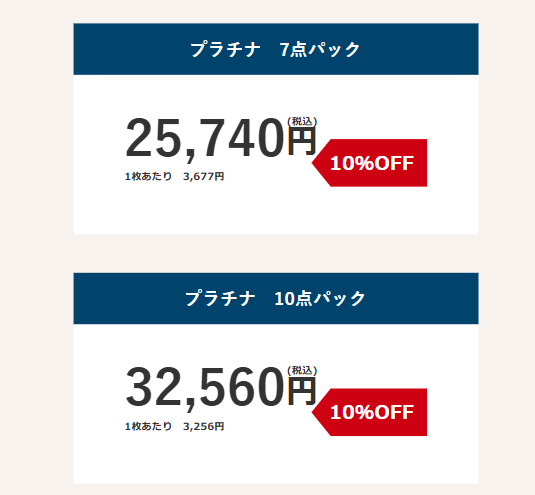Click the プラチナ word in the 10点パック title
The height and width of the screenshot is (495, 535).
point(220,299)
